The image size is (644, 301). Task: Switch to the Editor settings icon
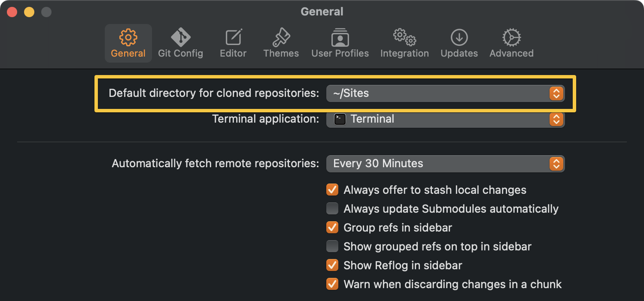[233, 42]
